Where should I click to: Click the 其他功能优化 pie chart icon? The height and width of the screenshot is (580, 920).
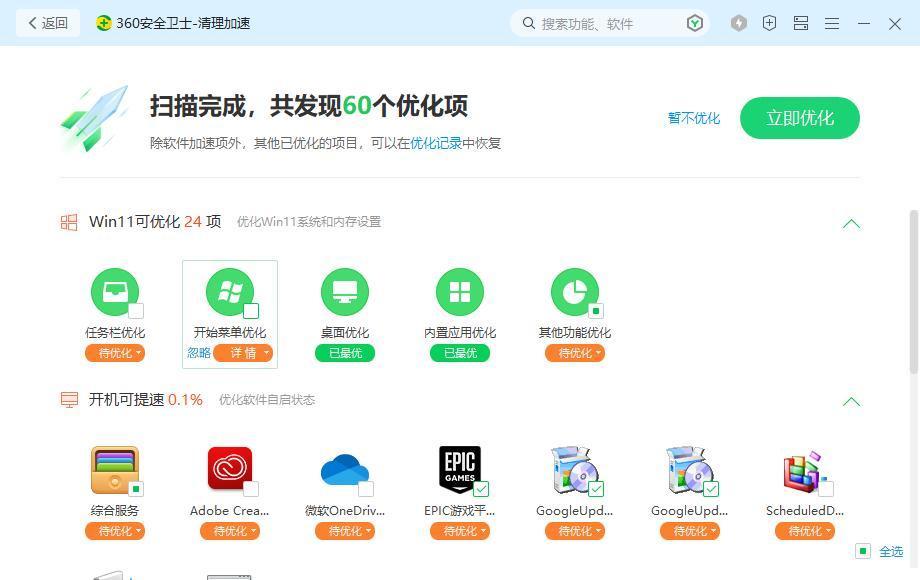point(575,291)
